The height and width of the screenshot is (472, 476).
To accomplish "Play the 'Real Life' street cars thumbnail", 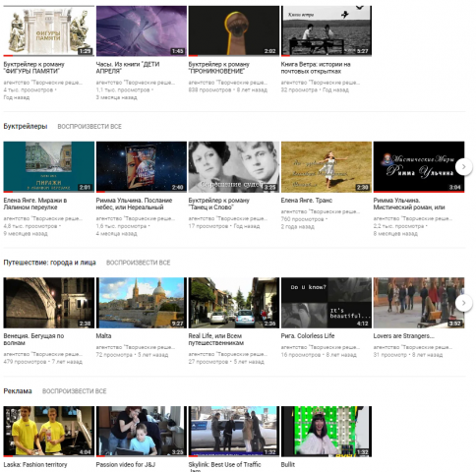I will pos(234,303).
